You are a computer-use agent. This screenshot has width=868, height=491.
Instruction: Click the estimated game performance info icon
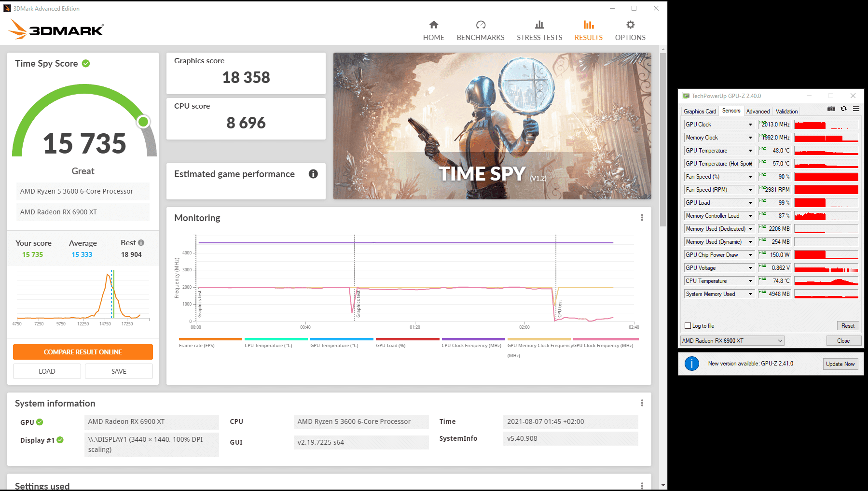(x=313, y=174)
